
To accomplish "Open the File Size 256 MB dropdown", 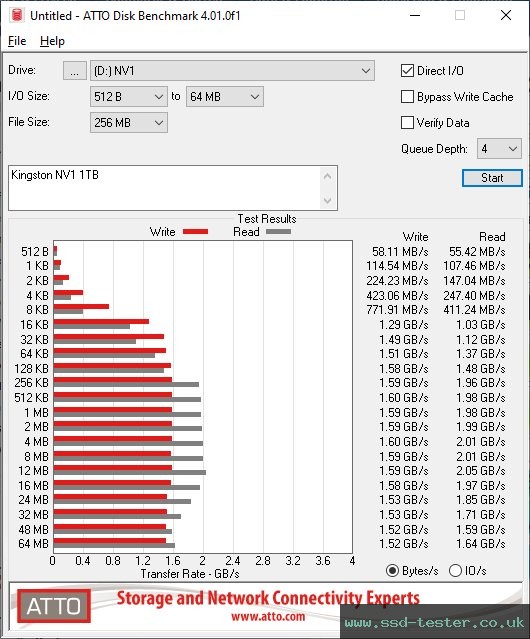I will (129, 123).
